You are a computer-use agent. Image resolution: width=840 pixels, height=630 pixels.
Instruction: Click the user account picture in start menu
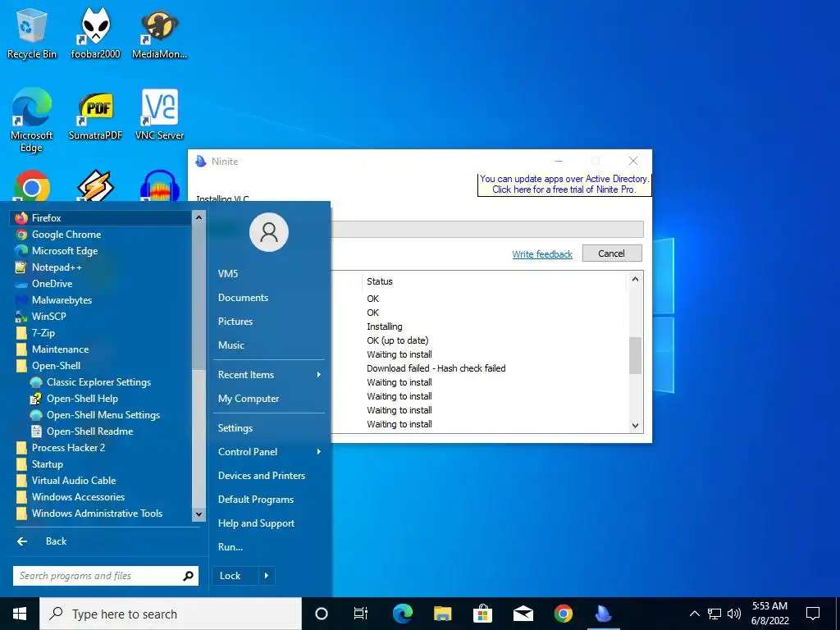[x=269, y=232]
